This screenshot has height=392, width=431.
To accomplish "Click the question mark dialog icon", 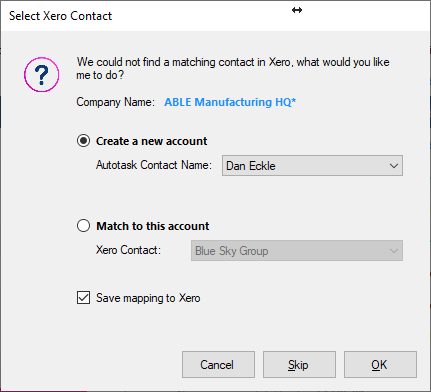I will tap(42, 75).
